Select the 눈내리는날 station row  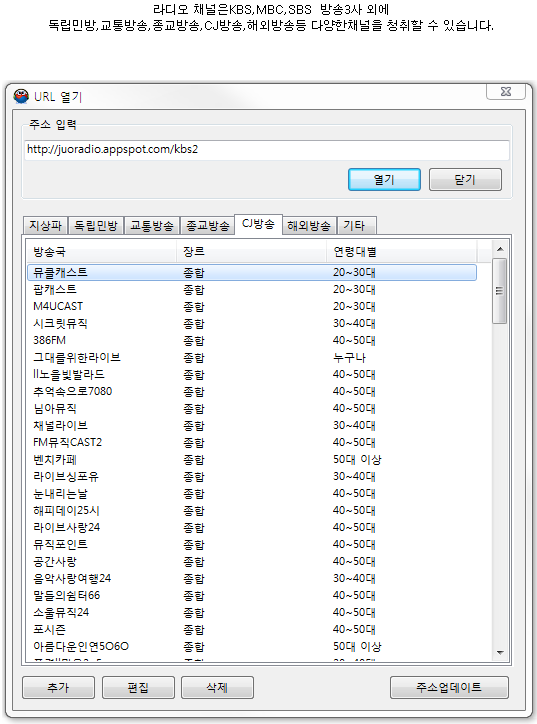pos(252,494)
